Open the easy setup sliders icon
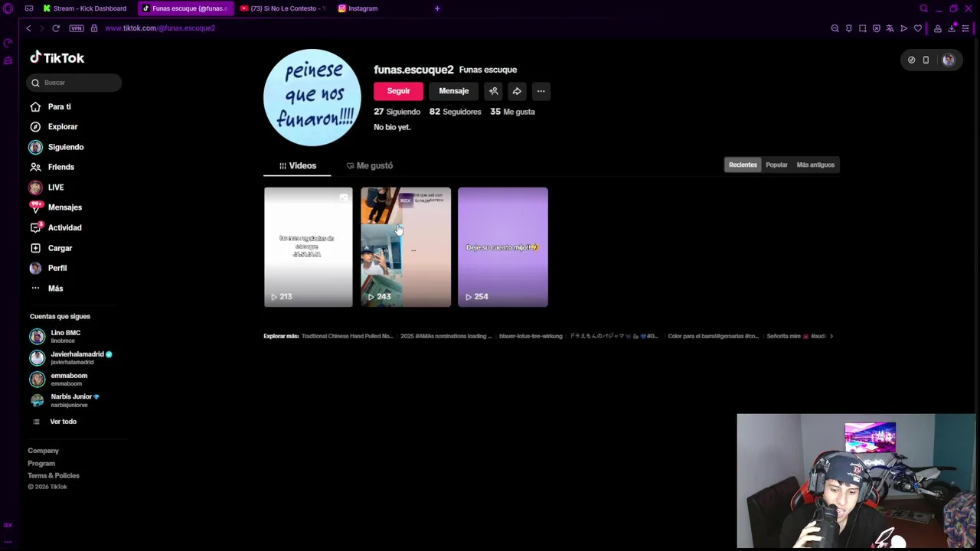 [x=965, y=28]
